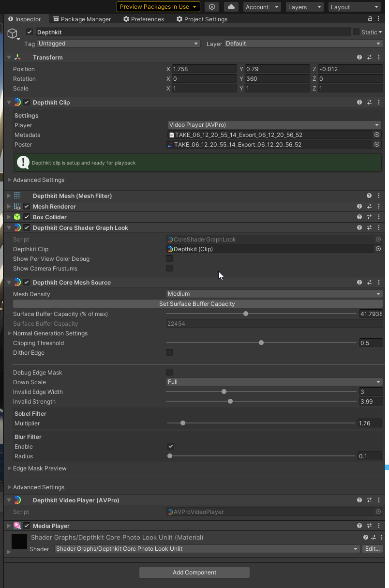
Task: Expand Normal Generation Settings section
Action: click(x=10, y=333)
